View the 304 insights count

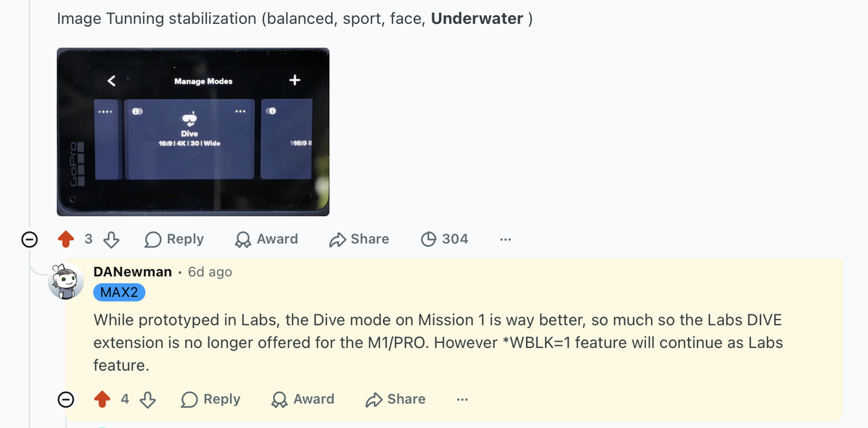point(445,239)
